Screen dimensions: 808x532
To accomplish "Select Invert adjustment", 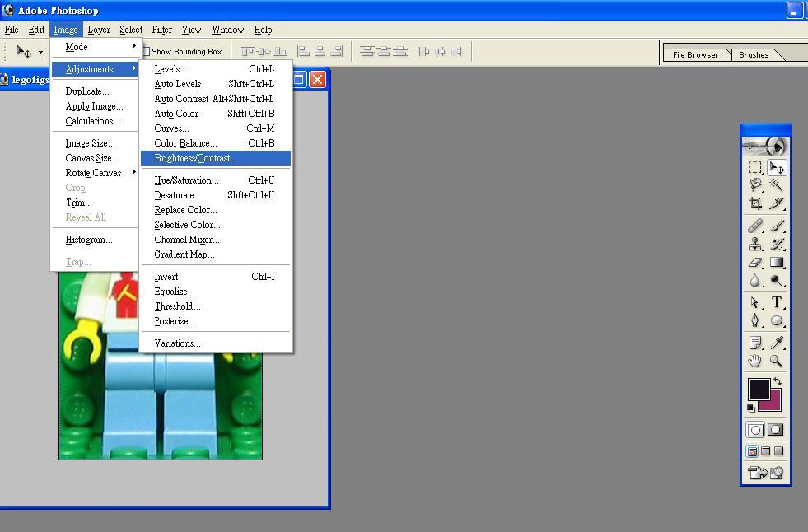I will click(x=216, y=277).
